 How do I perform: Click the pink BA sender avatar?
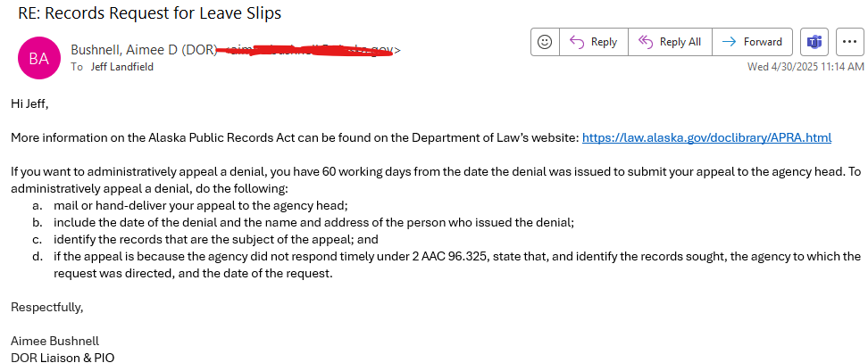pyautogui.click(x=38, y=59)
